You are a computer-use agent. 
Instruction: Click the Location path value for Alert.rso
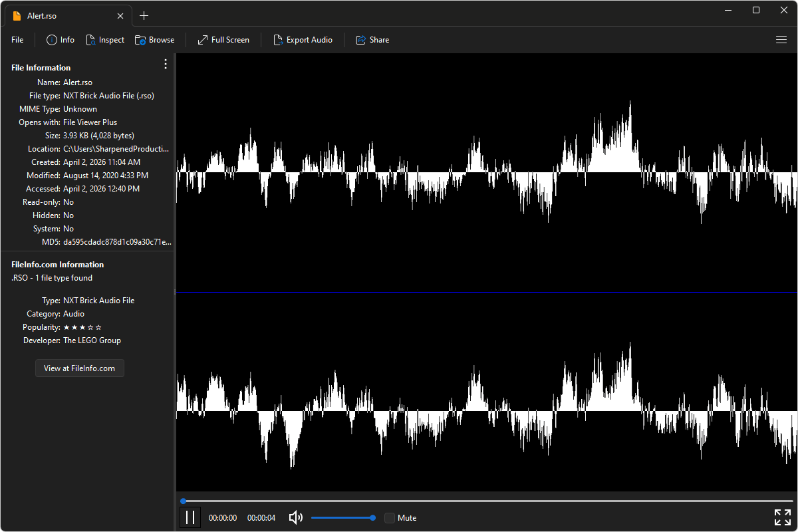116,148
